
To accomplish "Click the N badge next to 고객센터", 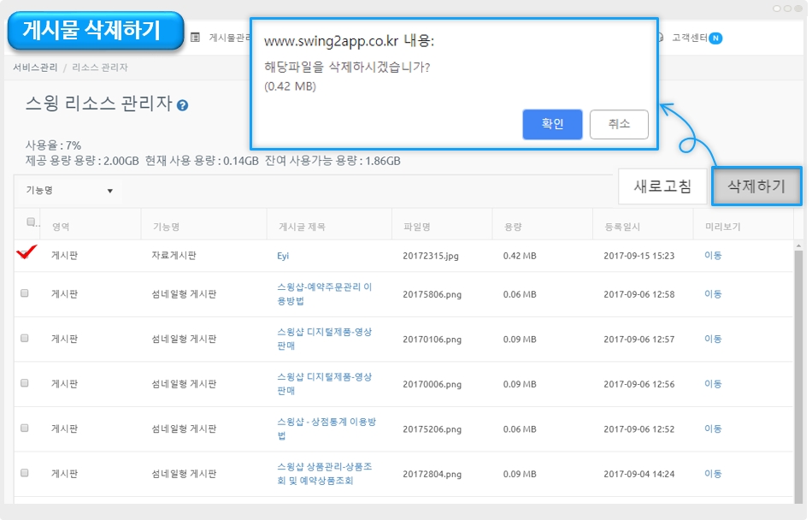I will [x=715, y=38].
